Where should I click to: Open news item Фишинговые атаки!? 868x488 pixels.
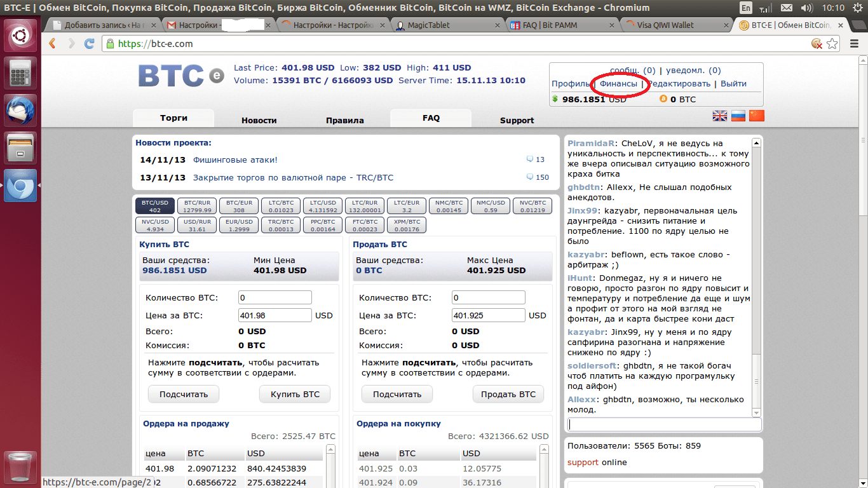coord(235,160)
